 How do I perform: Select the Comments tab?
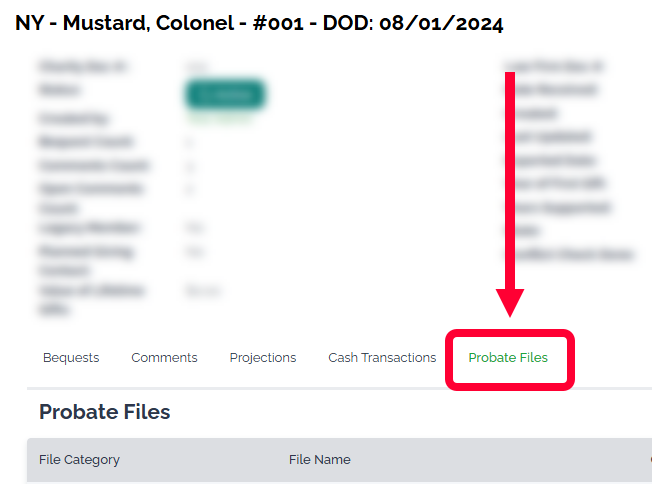[164, 358]
